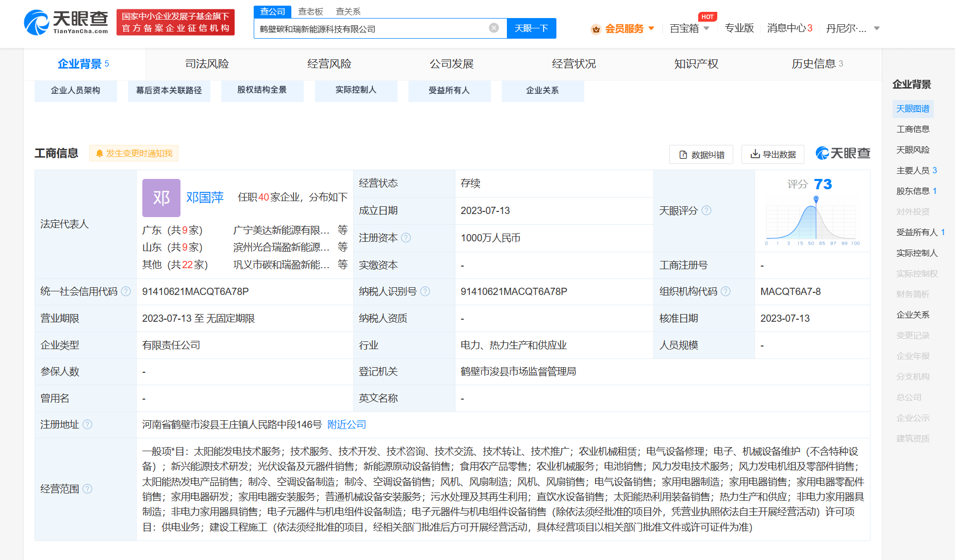Select 天眼风险 in sidebar
Viewport: 955px width, 560px height.
point(913,150)
